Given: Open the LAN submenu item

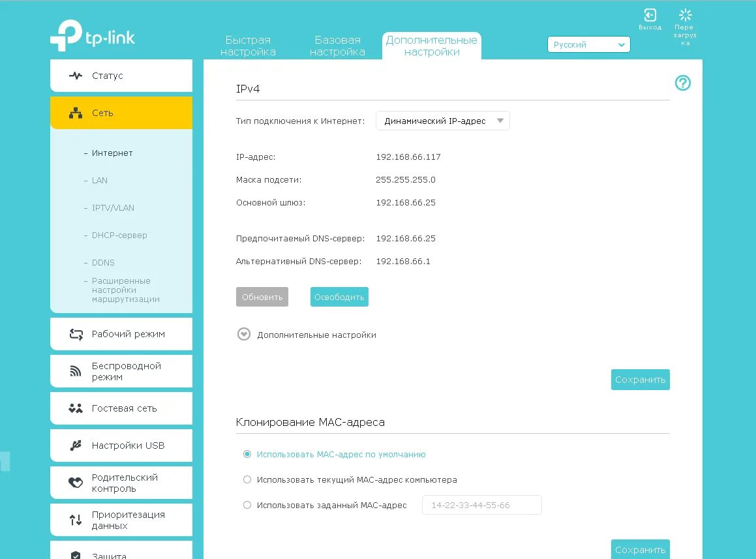Looking at the screenshot, I should point(99,181).
